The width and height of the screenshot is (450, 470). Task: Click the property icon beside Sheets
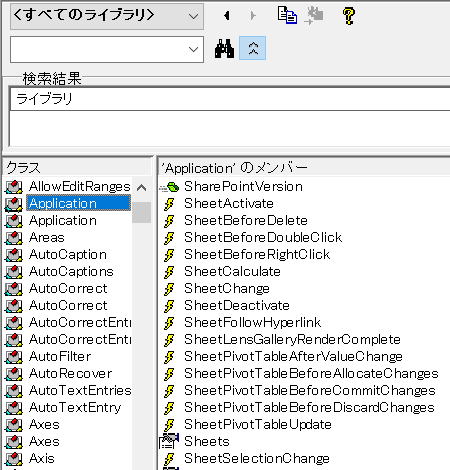[x=169, y=441]
